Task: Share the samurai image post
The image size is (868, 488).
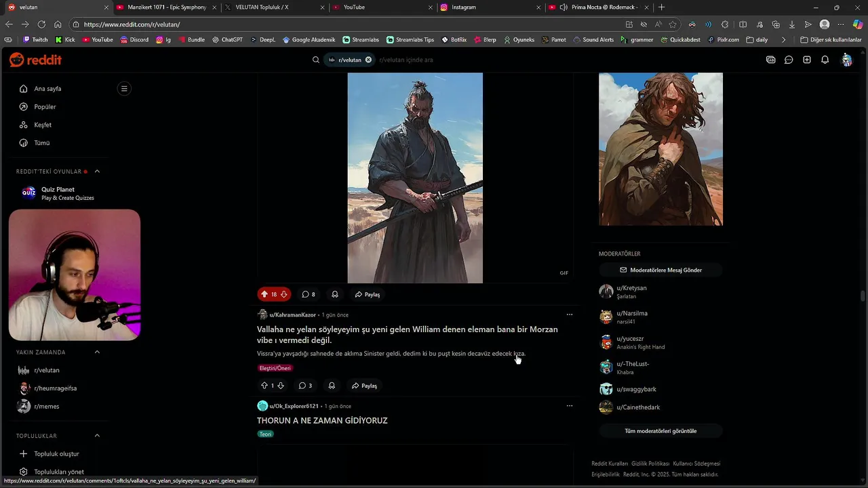Action: point(367,294)
